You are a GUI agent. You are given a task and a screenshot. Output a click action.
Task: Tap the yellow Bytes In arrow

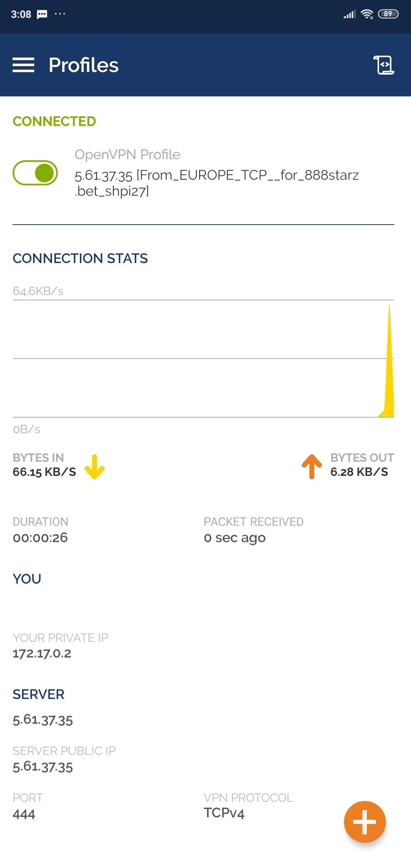pos(94,466)
